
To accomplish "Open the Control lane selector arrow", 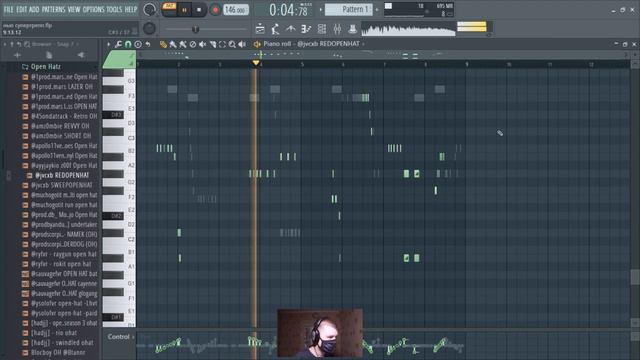I will (x=133, y=337).
